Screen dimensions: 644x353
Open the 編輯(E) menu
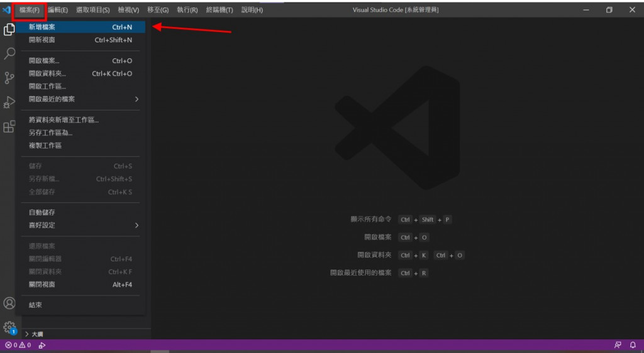tap(58, 10)
